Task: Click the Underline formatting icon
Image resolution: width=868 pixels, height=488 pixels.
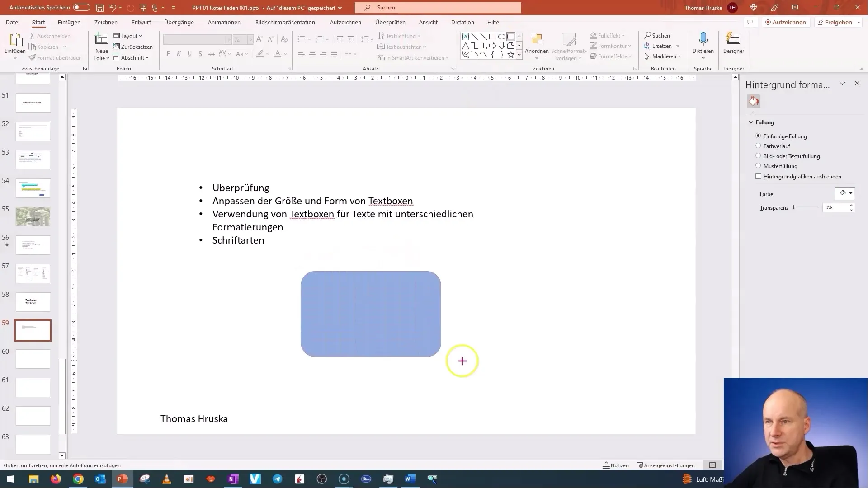Action: click(189, 54)
